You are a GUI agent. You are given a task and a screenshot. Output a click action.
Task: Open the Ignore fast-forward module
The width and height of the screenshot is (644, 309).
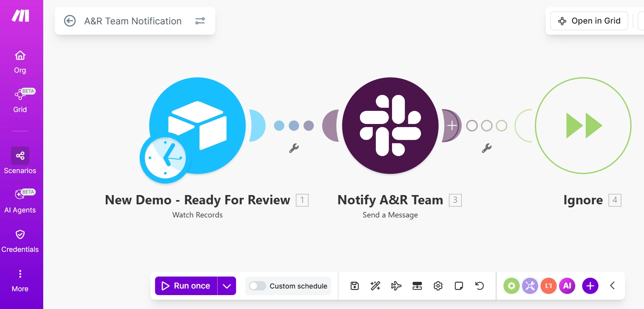(x=583, y=126)
